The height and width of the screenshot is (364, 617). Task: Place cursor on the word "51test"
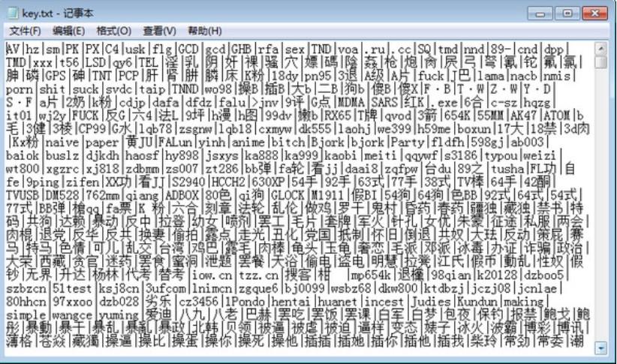pyautogui.click(x=72, y=288)
